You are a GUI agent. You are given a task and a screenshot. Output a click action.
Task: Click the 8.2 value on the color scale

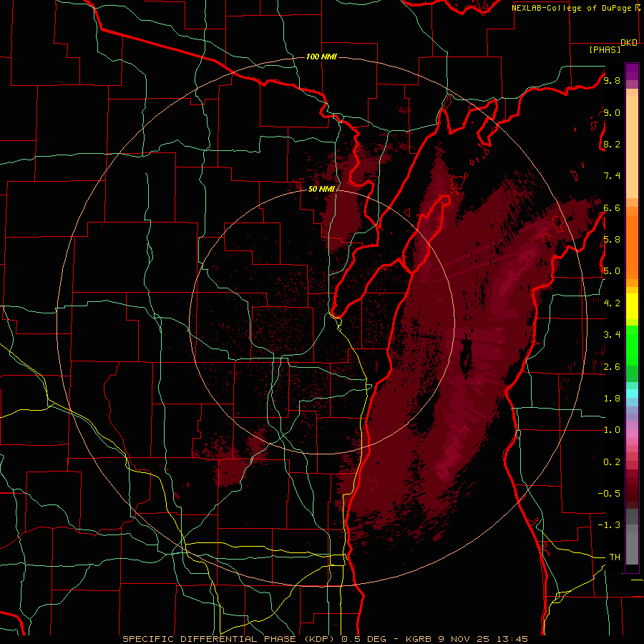(612, 144)
